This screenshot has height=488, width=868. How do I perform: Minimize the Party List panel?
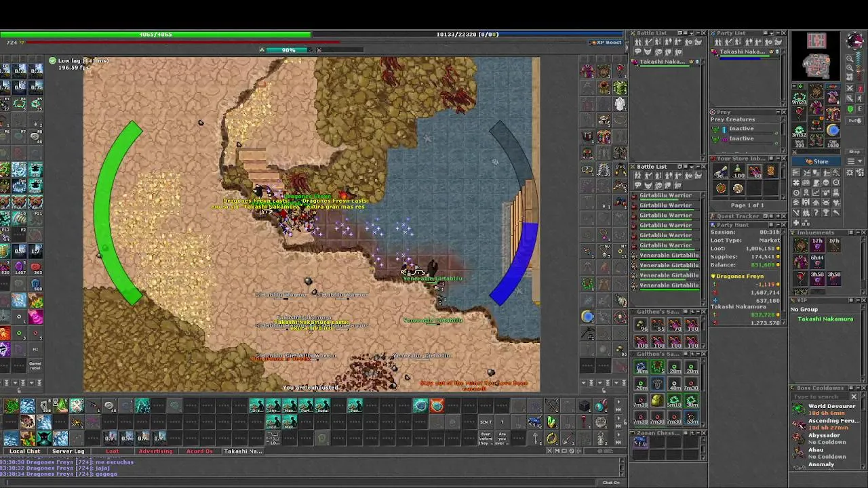[x=778, y=33]
